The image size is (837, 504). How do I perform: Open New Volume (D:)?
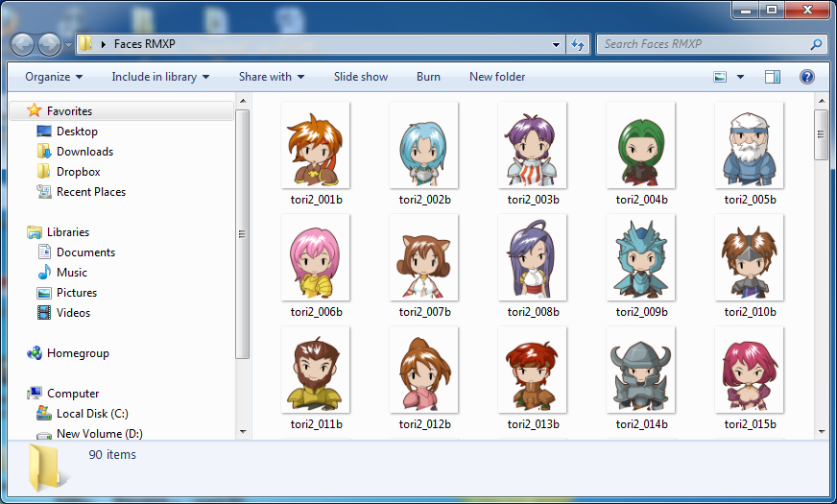(100, 434)
